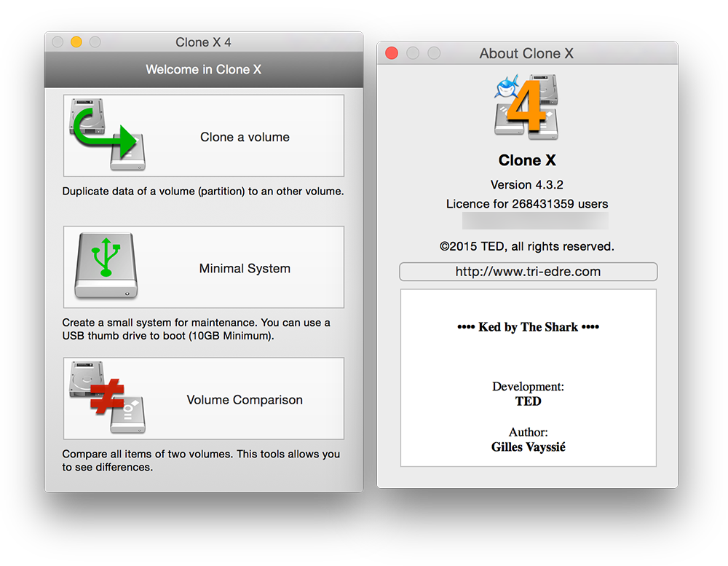
Task: Click the Volume Comparison not-equal icon
Action: (108, 397)
